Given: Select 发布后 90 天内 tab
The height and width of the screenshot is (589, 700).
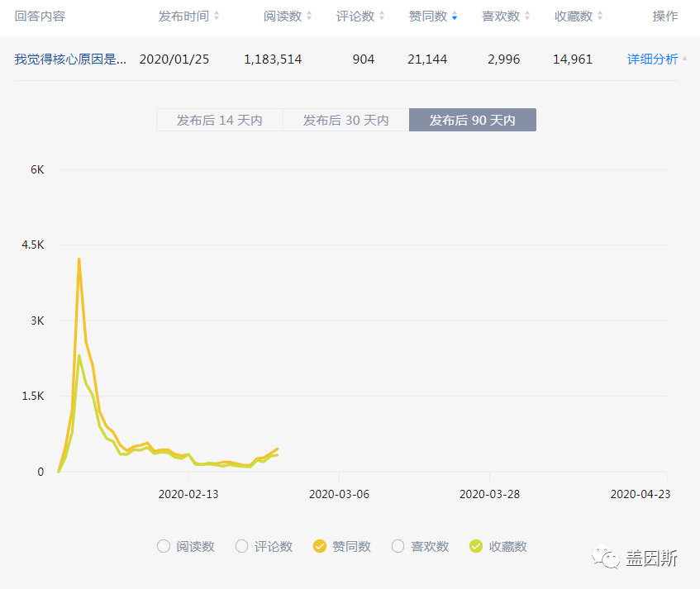Looking at the screenshot, I should tap(473, 120).
